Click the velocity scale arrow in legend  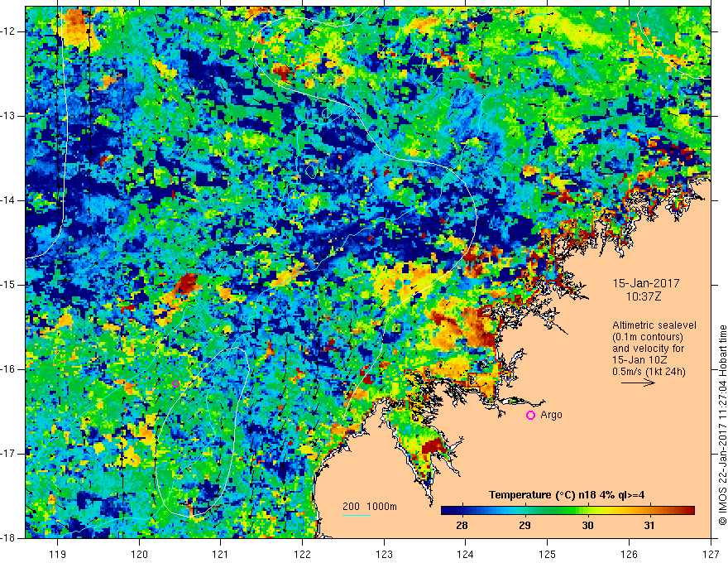click(638, 383)
